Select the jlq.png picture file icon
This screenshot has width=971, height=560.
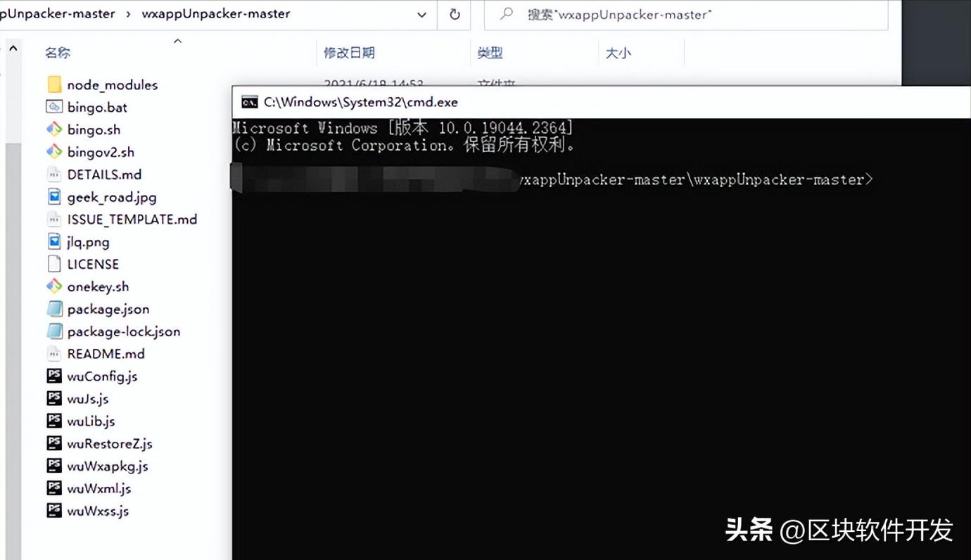pos(53,241)
